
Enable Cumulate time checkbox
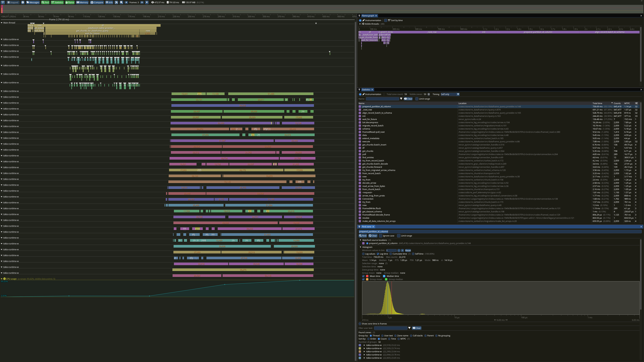[391, 254]
